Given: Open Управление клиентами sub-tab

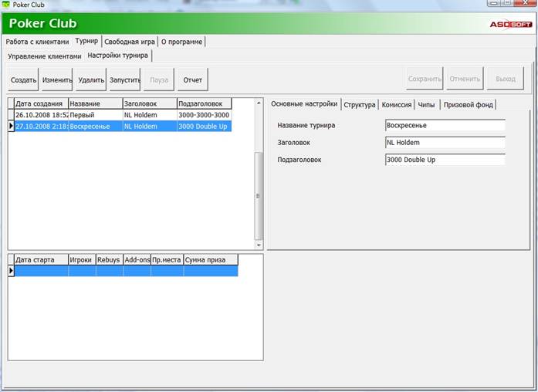Looking at the screenshot, I should pos(44,56).
